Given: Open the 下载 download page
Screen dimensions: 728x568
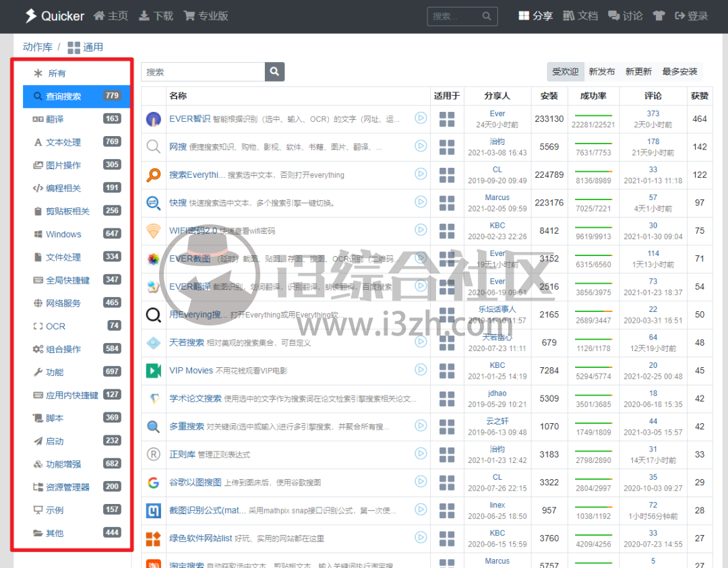Looking at the screenshot, I should [x=156, y=16].
